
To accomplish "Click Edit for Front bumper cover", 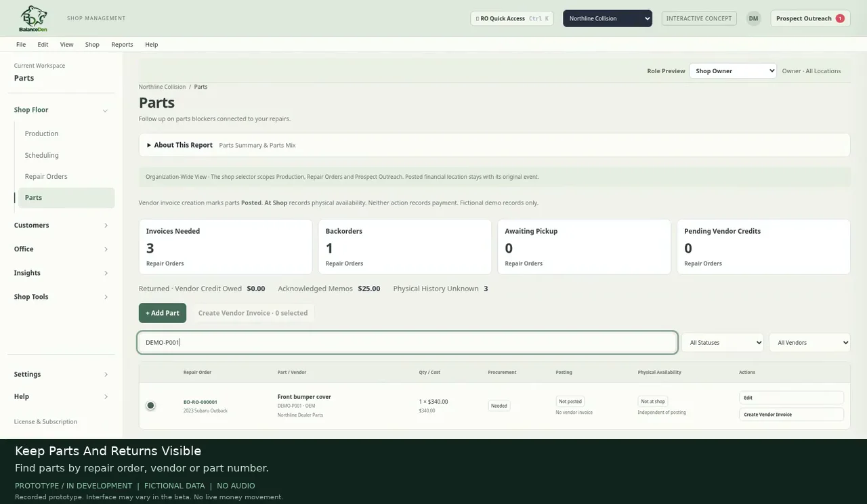I will (x=791, y=398).
